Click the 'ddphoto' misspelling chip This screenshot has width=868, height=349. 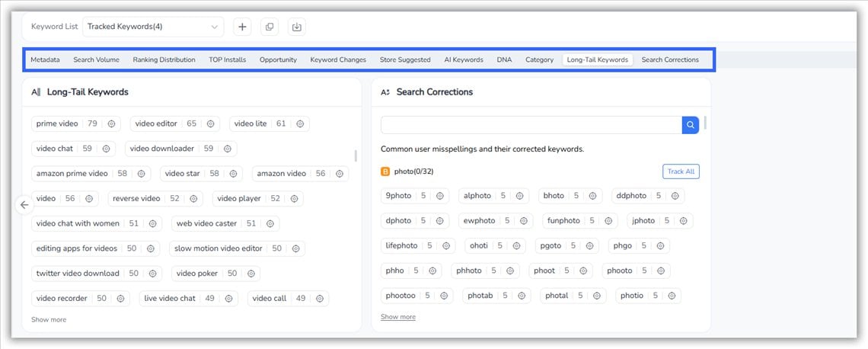click(648, 196)
